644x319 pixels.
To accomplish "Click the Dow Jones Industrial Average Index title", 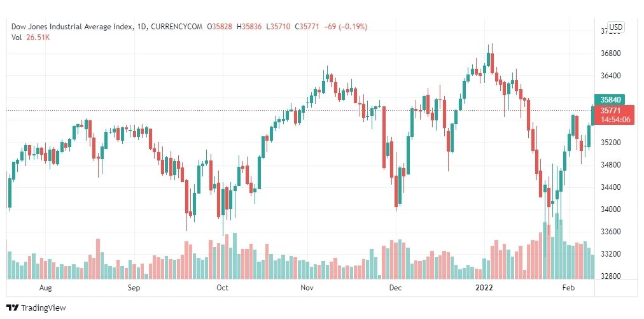I will coord(72,27).
